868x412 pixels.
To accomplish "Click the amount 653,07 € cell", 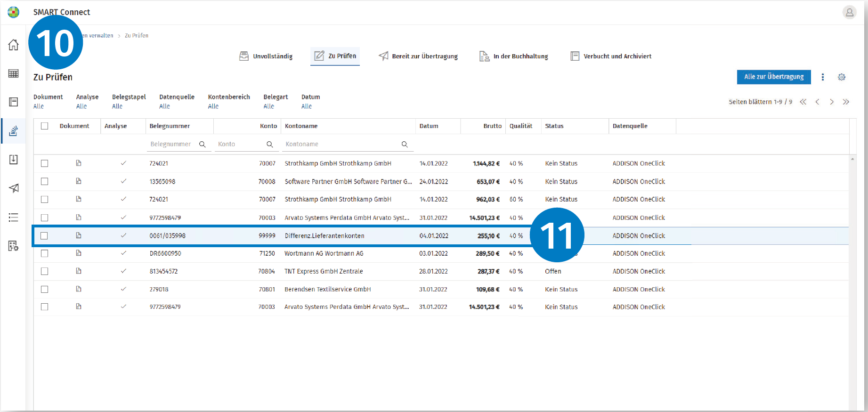I will coord(488,182).
